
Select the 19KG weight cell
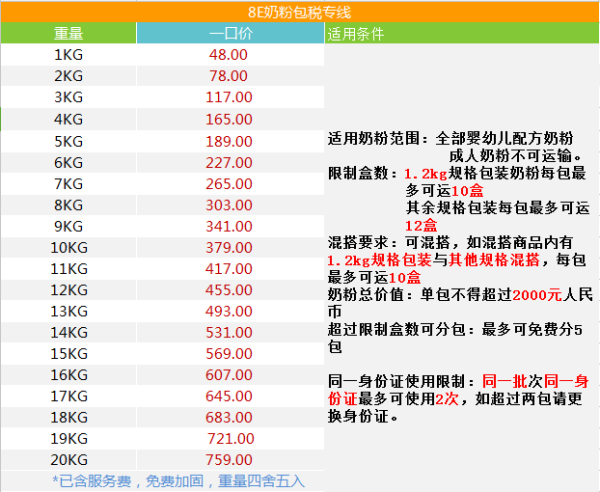pos(68,439)
